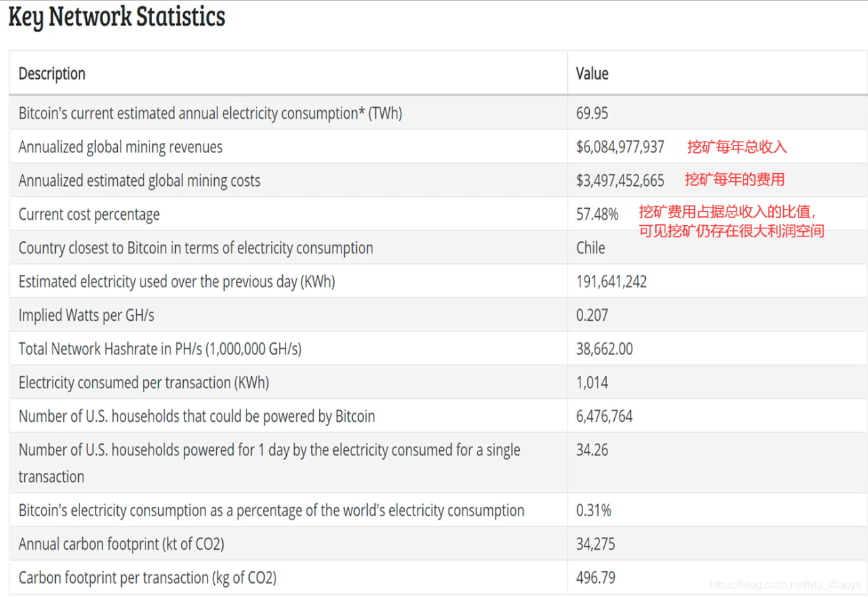This screenshot has width=868, height=597.
Task: Click the value 6,476,764
Action: point(605,416)
